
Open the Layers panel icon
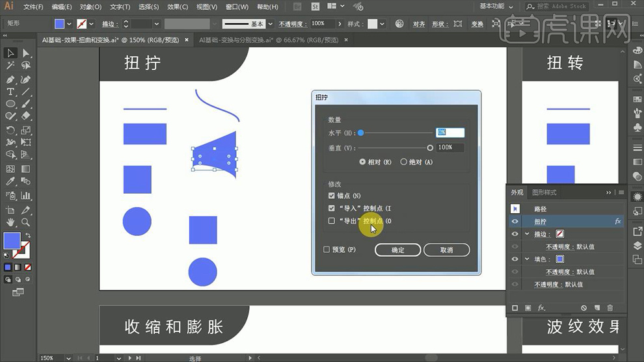[637, 246]
